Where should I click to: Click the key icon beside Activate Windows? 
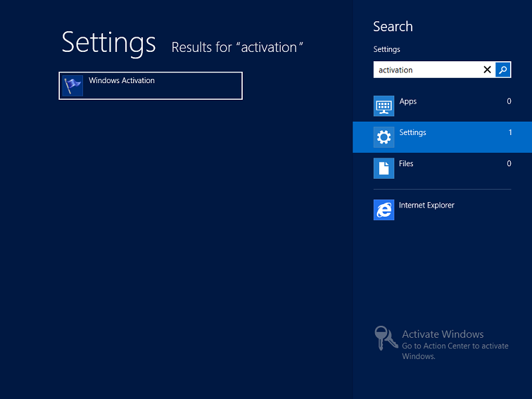point(384,340)
